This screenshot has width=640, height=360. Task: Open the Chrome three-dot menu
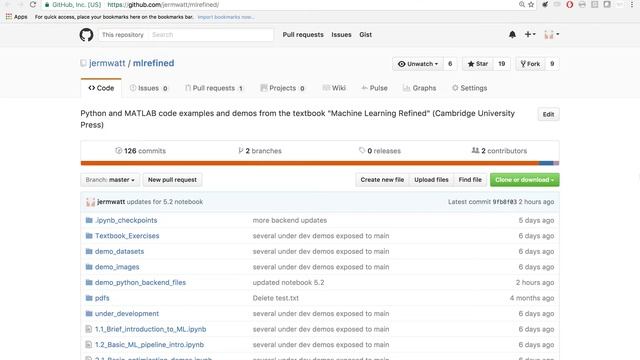click(632, 4)
